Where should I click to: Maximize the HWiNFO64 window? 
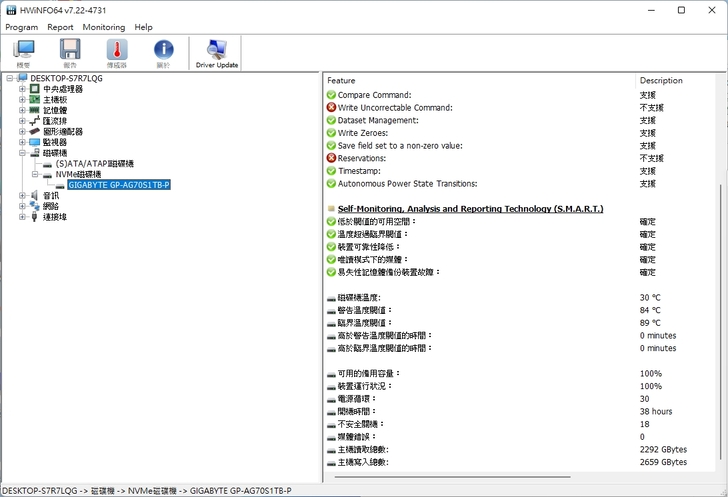pos(681,10)
